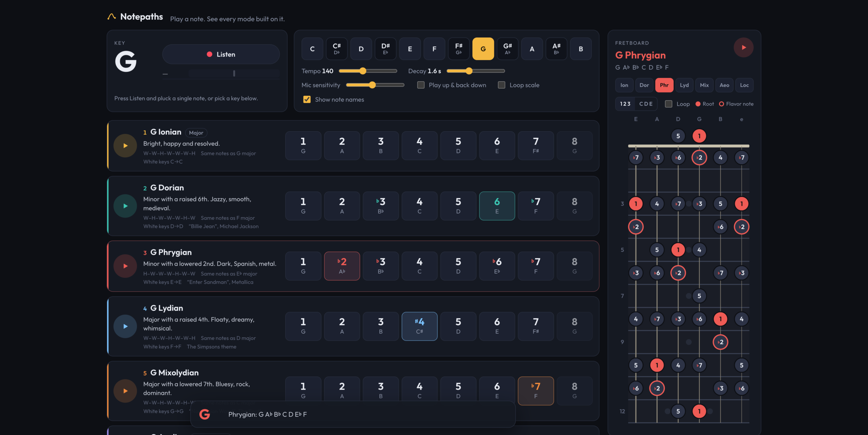Image resolution: width=868 pixels, height=435 pixels.
Task: Choose key C# / D♭
Action: point(337,49)
